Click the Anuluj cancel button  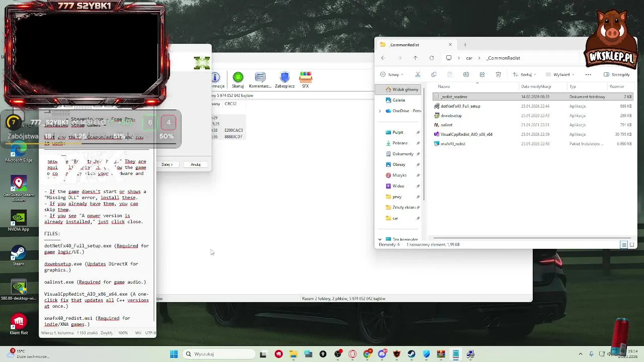point(196,164)
